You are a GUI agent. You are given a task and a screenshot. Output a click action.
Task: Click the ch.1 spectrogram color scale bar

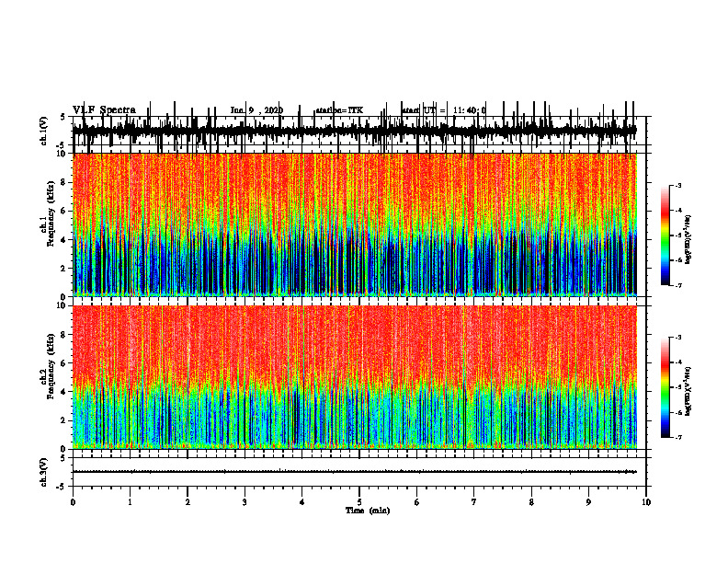tap(665, 236)
